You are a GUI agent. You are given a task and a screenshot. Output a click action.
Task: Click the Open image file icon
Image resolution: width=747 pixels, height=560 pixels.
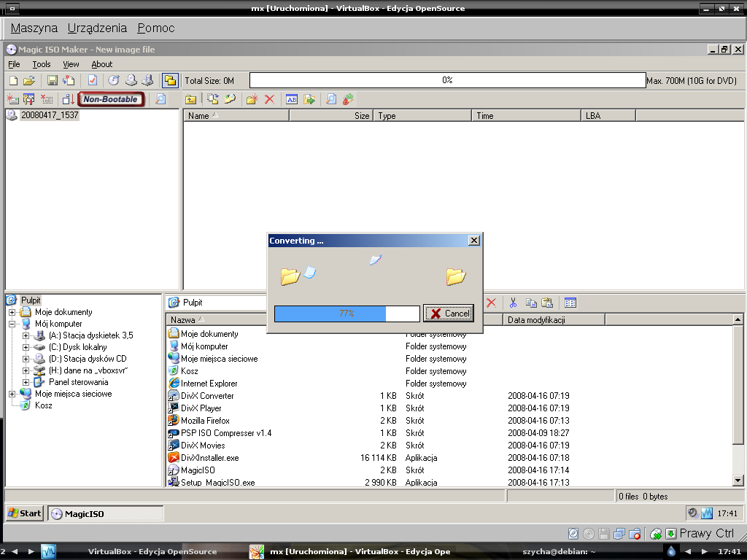click(29, 80)
